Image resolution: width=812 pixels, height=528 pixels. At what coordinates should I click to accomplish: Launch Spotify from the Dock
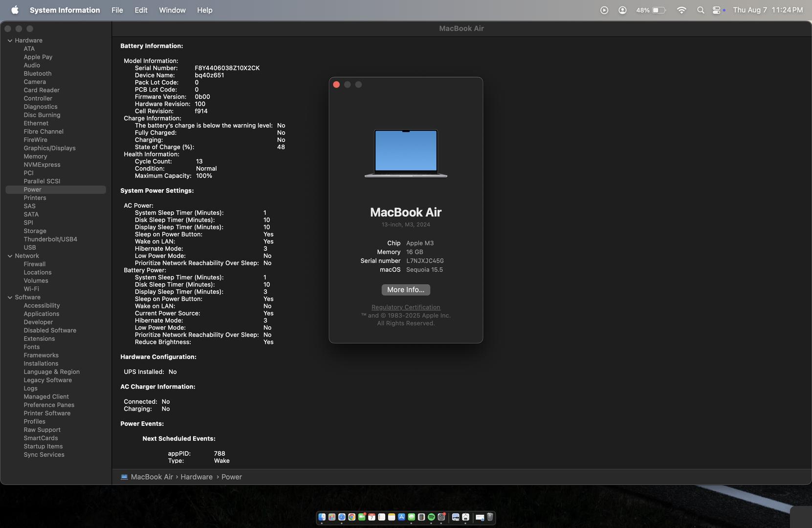431,517
